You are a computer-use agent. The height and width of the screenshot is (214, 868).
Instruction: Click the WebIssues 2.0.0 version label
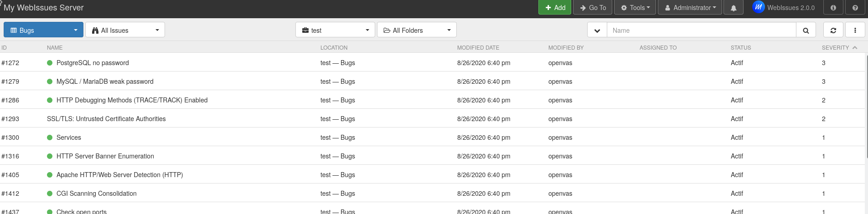791,8
